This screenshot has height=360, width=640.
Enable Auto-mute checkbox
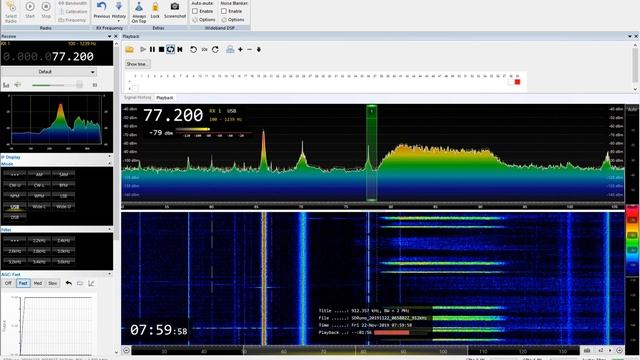coord(195,11)
